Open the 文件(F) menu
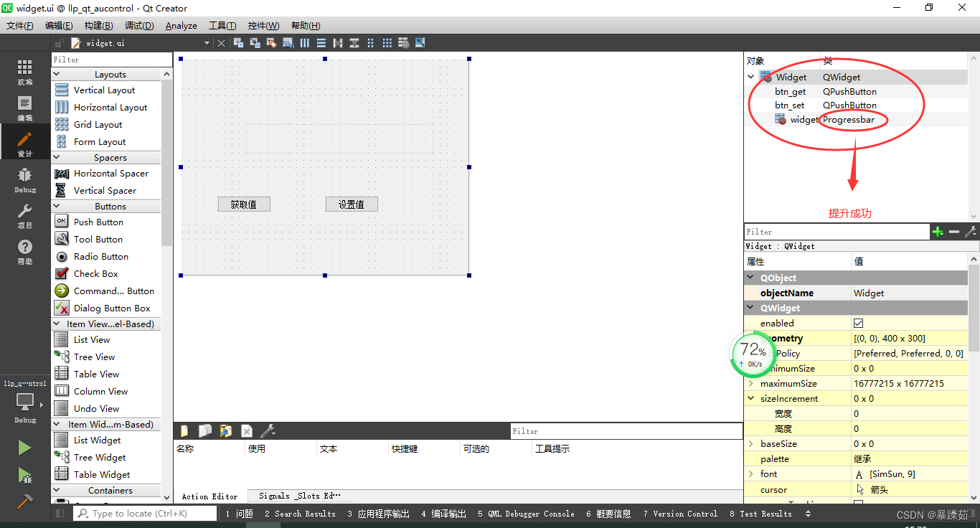Viewport: 980px width, 528px height. (x=20, y=25)
